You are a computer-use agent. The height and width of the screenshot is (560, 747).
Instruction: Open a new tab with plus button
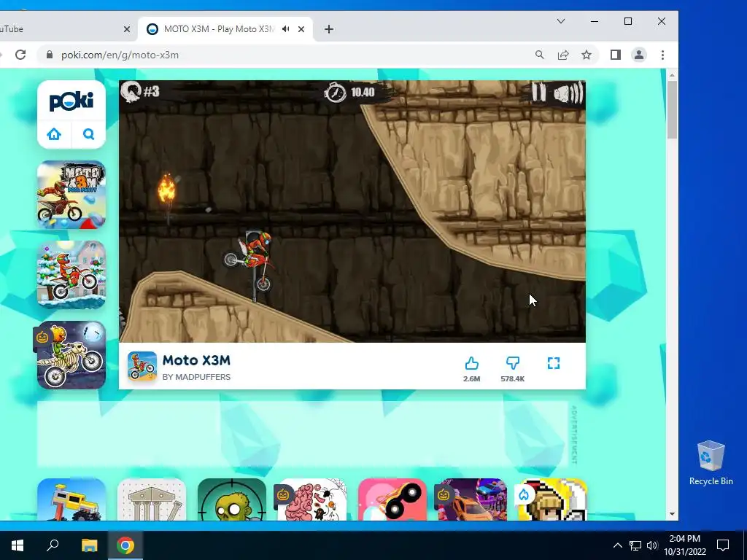click(x=329, y=29)
